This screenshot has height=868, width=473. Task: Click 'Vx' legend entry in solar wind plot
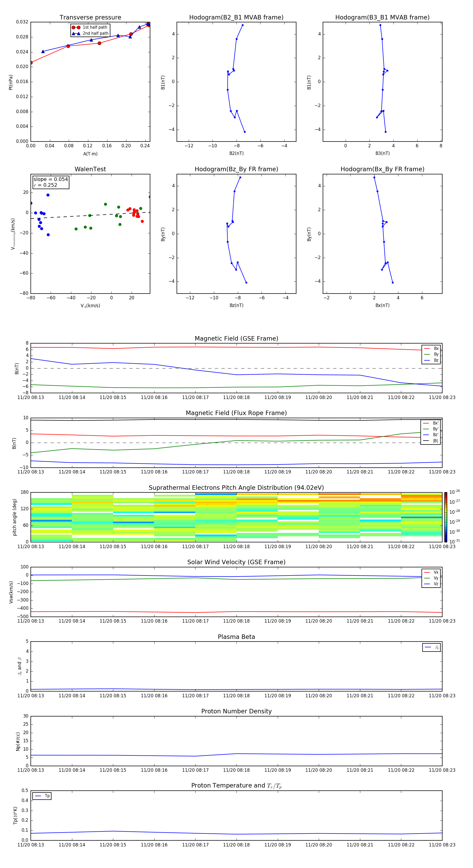[431, 572]
